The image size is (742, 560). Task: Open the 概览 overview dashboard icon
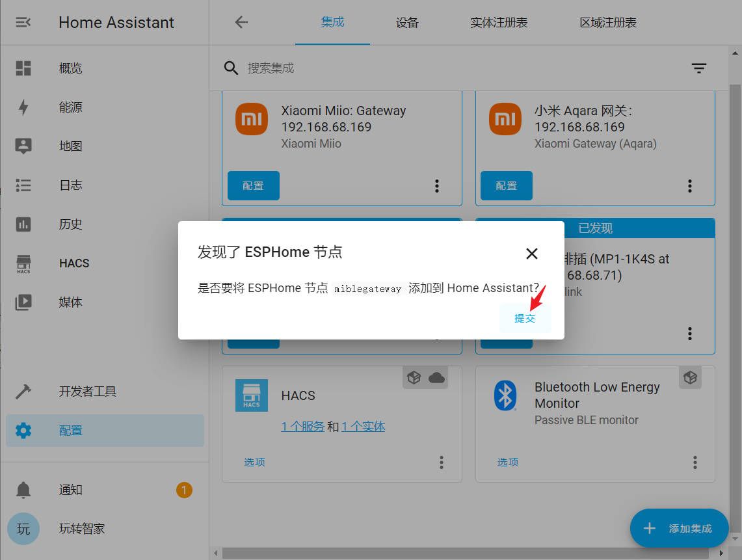23,68
